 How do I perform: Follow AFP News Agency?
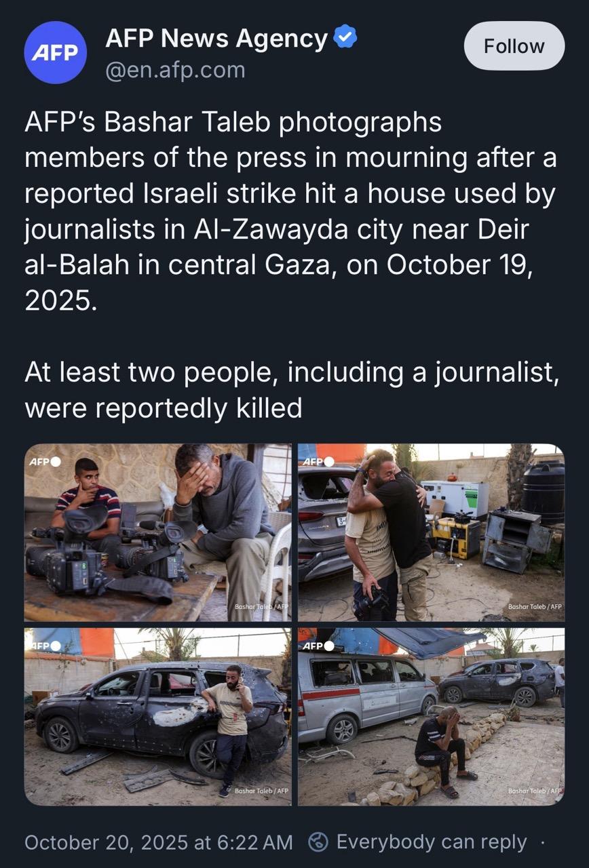tap(514, 46)
